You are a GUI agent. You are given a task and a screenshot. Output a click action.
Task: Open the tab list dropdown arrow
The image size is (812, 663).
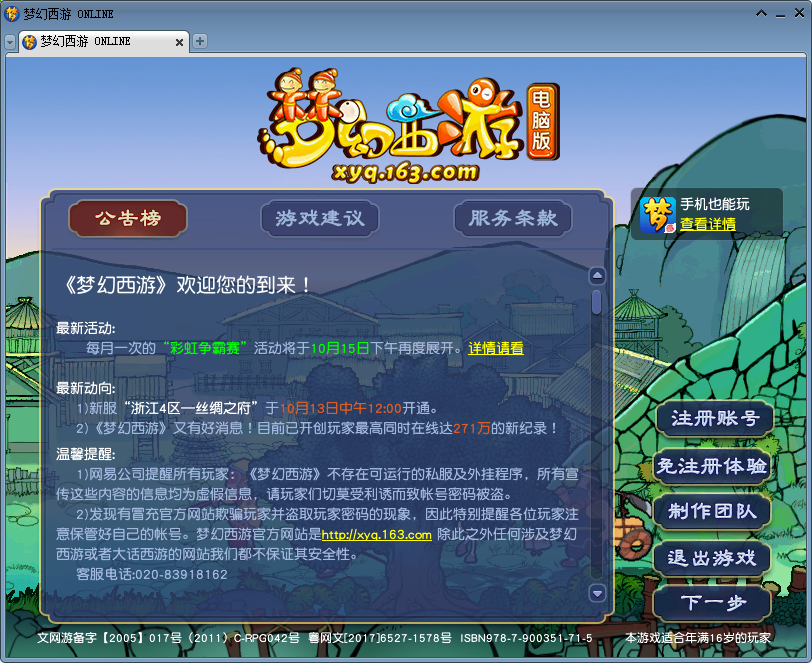coord(10,42)
